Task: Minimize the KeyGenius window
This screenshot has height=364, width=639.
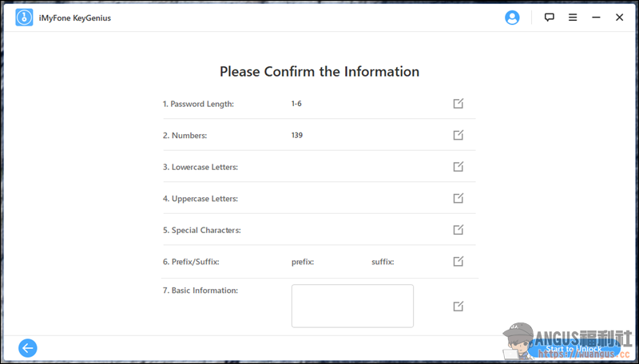Action: pyautogui.click(x=596, y=18)
